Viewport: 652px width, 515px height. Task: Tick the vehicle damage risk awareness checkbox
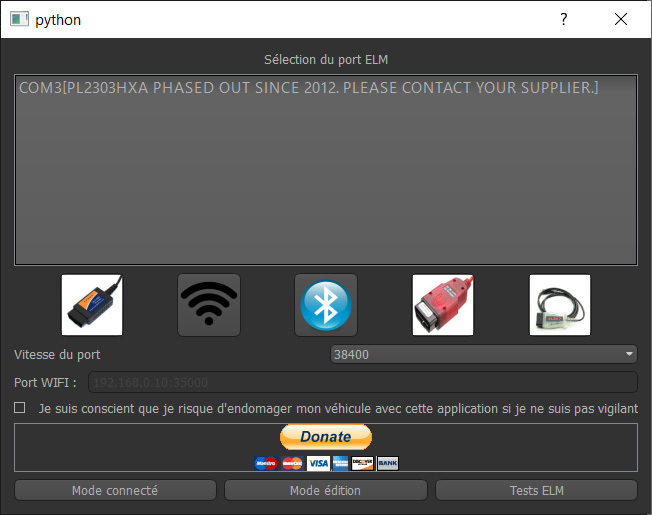pyautogui.click(x=20, y=408)
